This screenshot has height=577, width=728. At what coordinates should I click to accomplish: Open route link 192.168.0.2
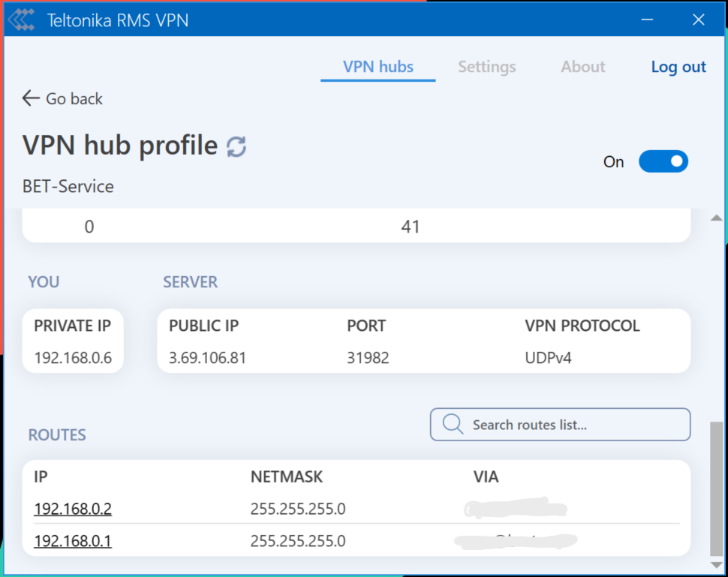click(73, 509)
